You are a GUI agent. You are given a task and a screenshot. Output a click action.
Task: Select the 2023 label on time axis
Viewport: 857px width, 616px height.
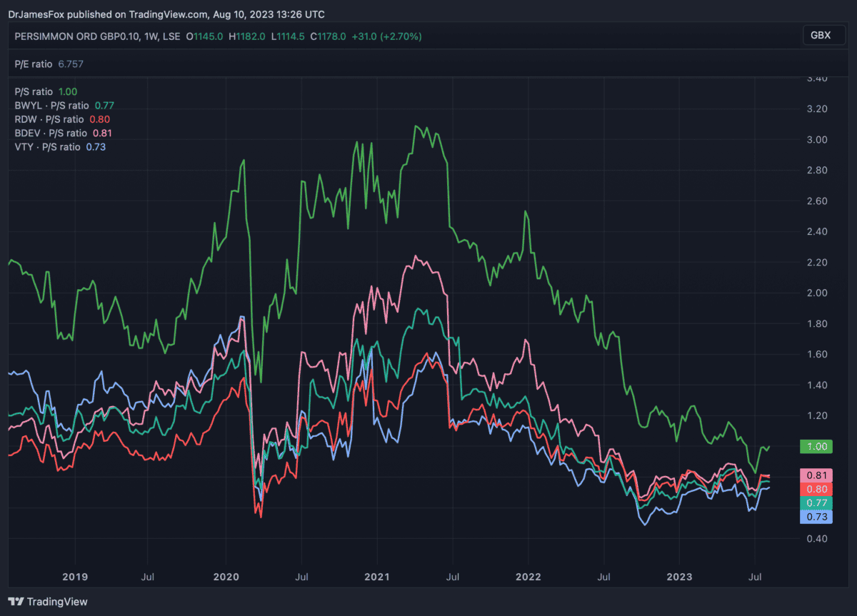678,576
